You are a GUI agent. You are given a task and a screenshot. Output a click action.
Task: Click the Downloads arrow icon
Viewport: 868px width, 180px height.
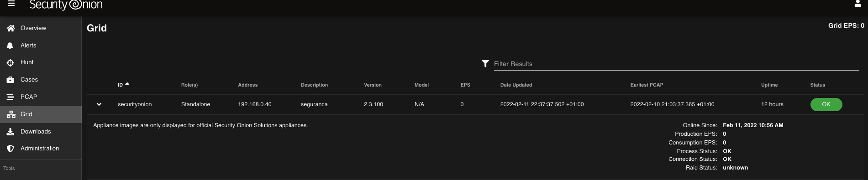pyautogui.click(x=11, y=132)
